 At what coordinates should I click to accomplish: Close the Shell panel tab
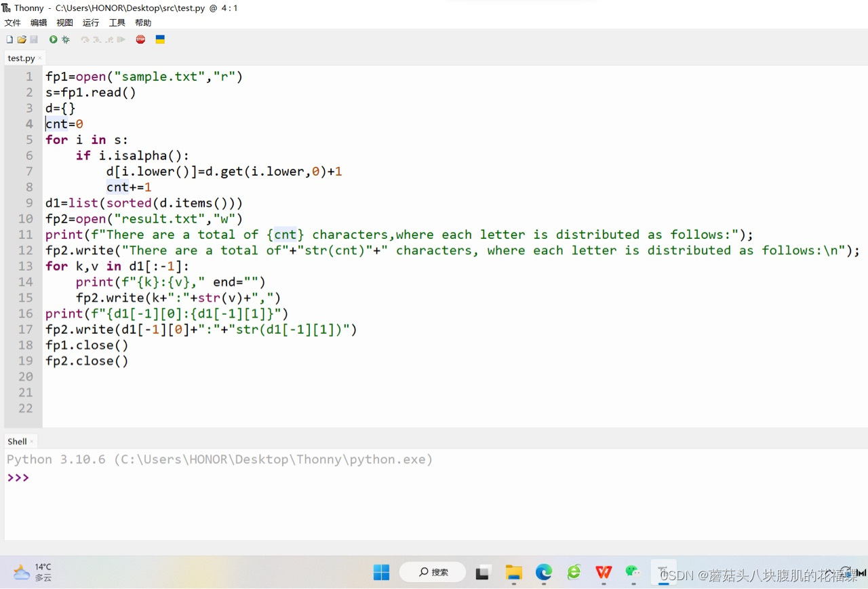pyautogui.click(x=32, y=441)
